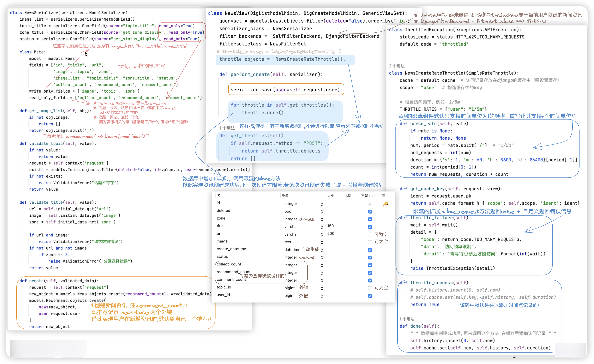Click '1 个用法' above get_throttles
The width and height of the screenshot is (594, 364).
[x=227, y=128]
